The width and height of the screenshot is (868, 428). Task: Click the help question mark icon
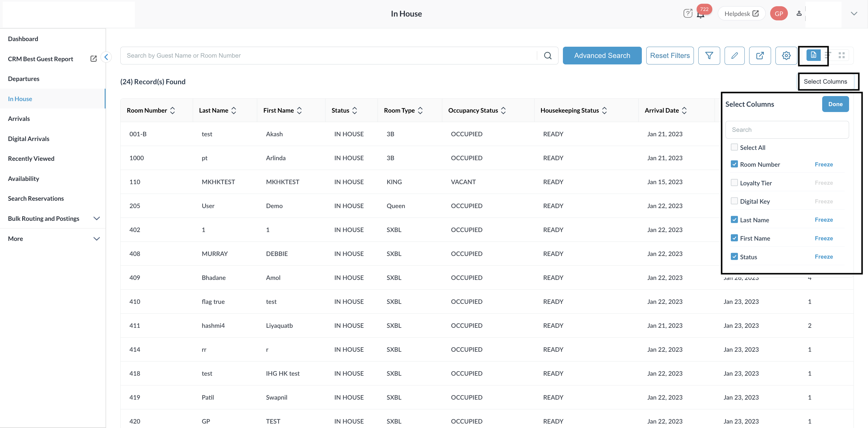coord(687,14)
